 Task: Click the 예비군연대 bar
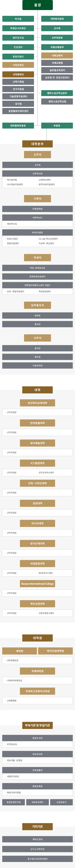[x=37, y=839]
